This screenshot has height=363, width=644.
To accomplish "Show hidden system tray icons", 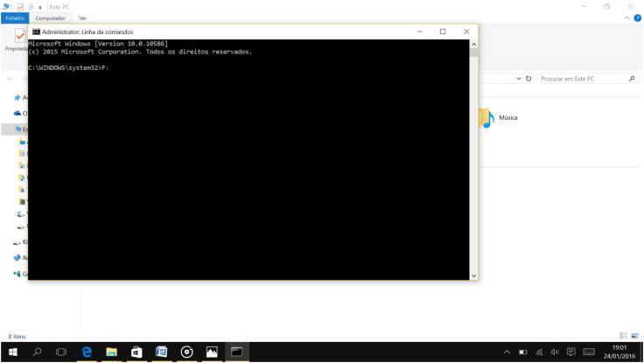I will point(507,352).
